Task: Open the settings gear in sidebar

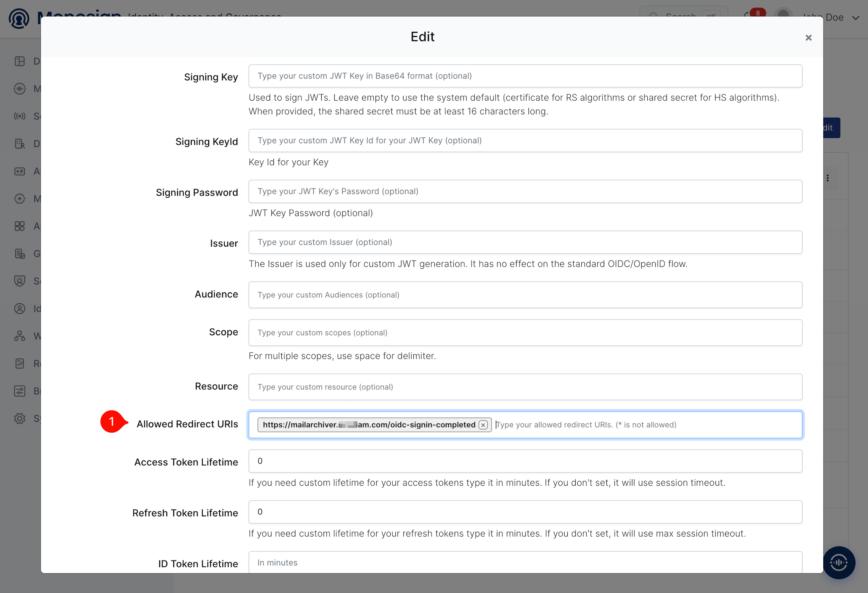Action: pos(20,418)
